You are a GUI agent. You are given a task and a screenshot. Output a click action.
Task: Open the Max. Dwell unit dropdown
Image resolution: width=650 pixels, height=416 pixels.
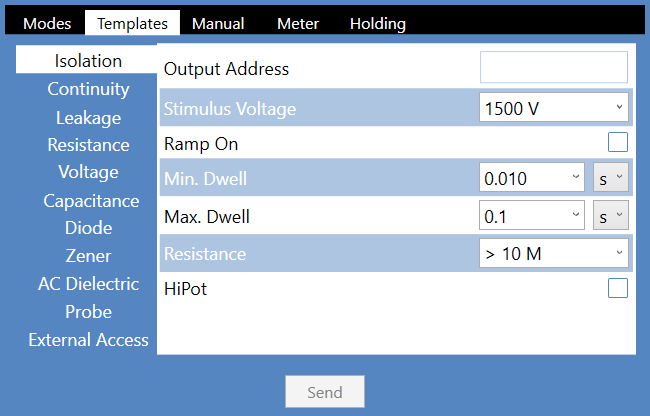point(611,215)
